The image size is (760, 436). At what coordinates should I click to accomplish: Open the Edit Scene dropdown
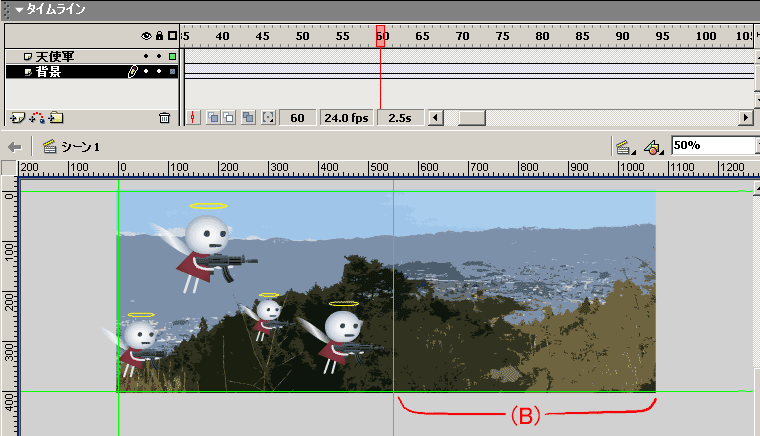pyautogui.click(x=626, y=147)
